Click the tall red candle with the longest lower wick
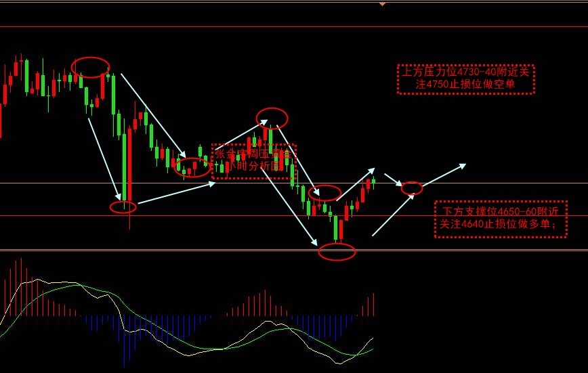This screenshot has width=588, height=373. (130, 178)
